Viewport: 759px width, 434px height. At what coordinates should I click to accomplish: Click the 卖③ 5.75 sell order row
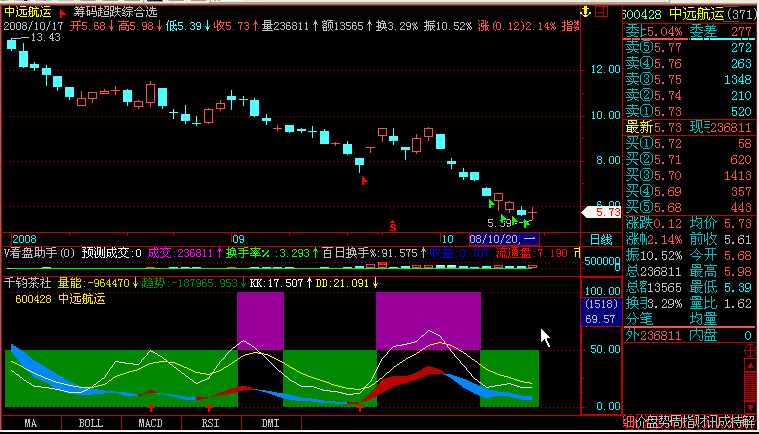pos(688,79)
